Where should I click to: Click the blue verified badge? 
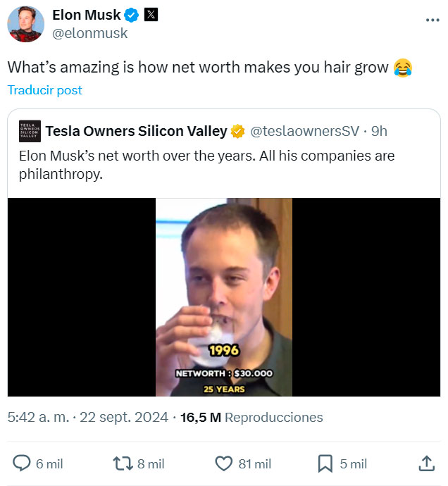[132, 15]
